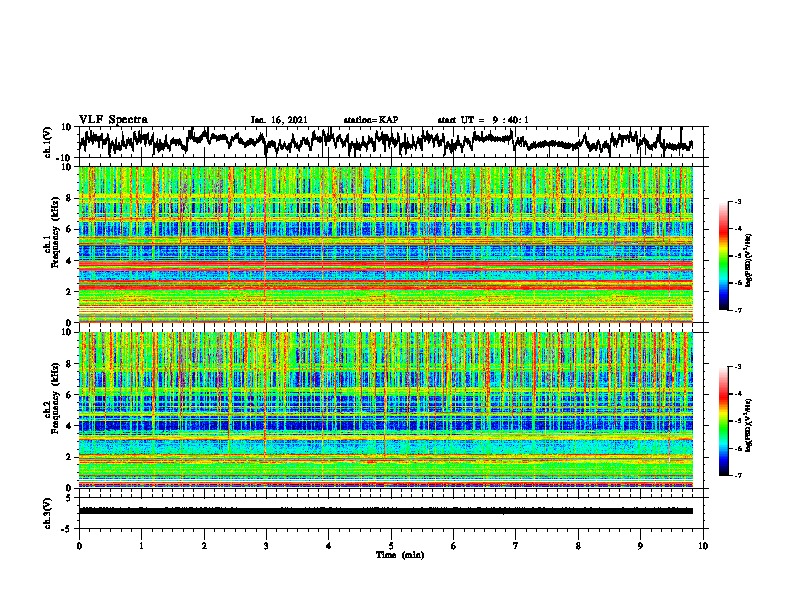
Task: Click time axis tick label "1"
Action: click(141, 546)
